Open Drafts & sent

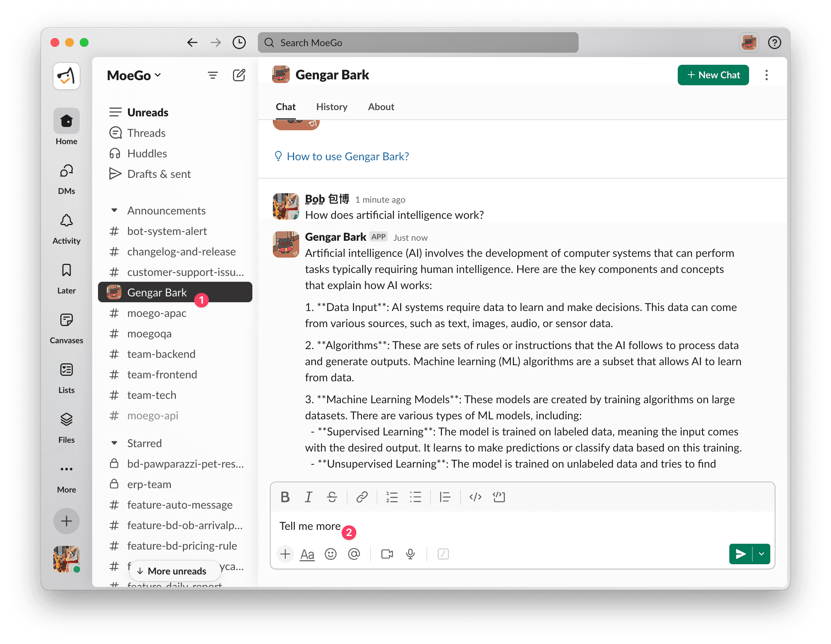[175, 174]
